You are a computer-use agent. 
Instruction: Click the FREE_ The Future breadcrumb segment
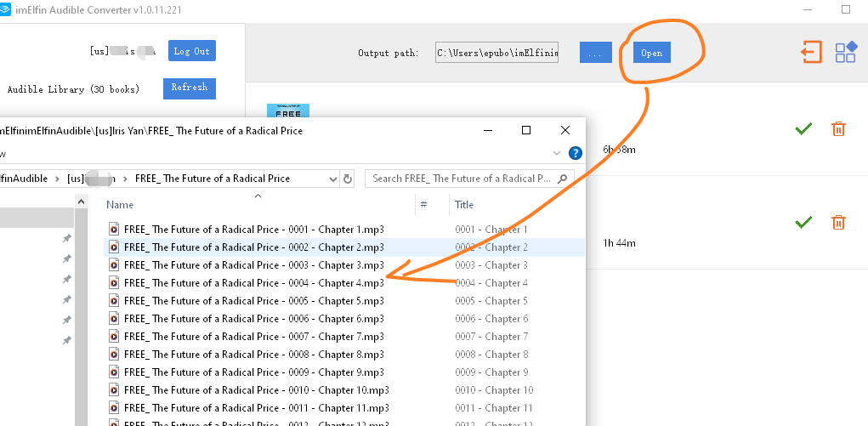[x=213, y=179]
